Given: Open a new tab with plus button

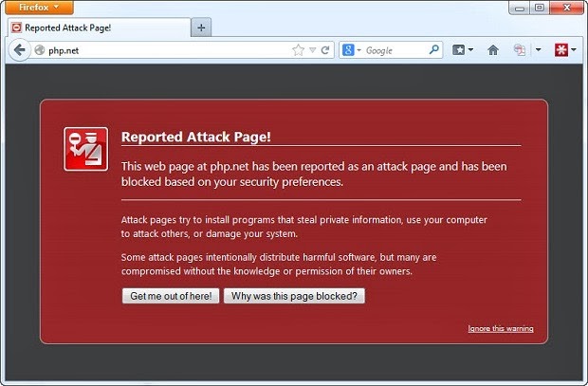Looking at the screenshot, I should coord(201,28).
